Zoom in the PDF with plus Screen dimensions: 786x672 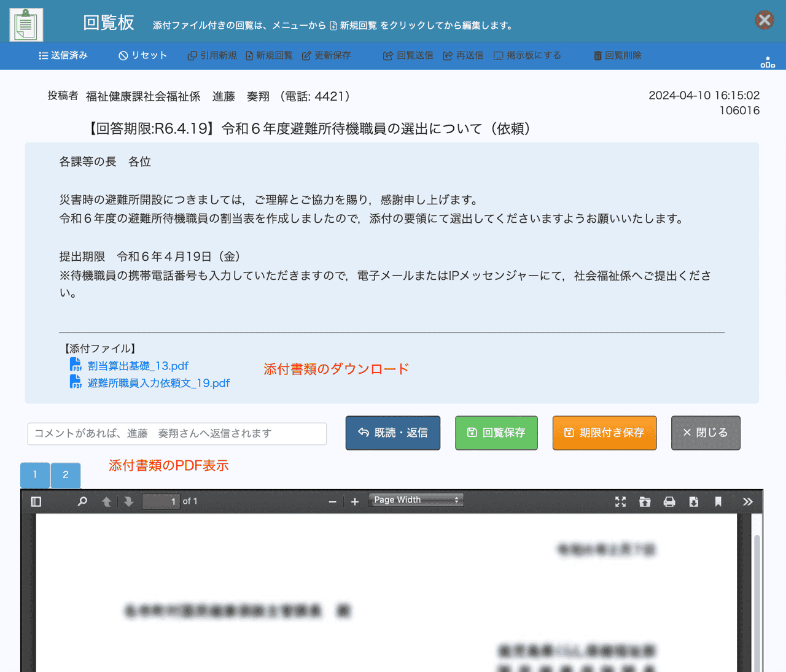click(x=355, y=502)
